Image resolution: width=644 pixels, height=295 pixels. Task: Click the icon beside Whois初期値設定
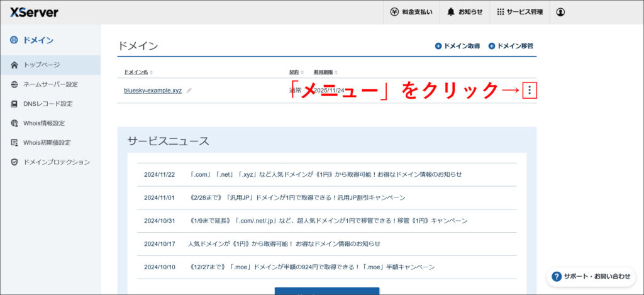14,143
